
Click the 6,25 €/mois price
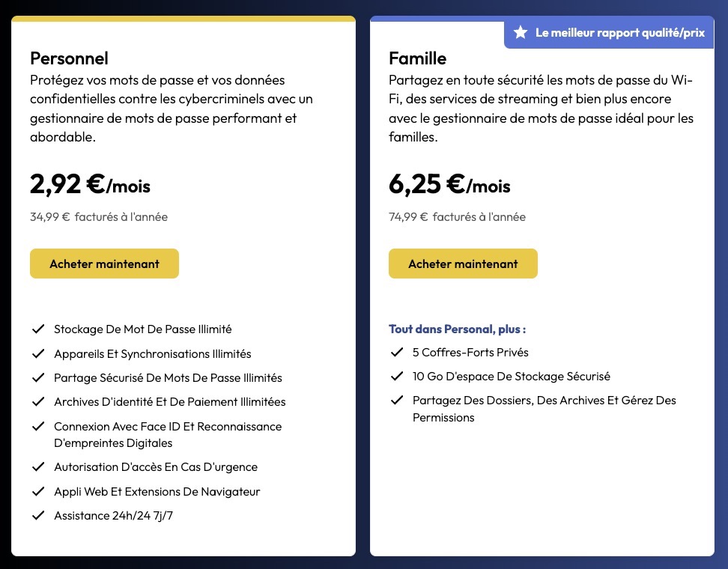click(x=449, y=183)
